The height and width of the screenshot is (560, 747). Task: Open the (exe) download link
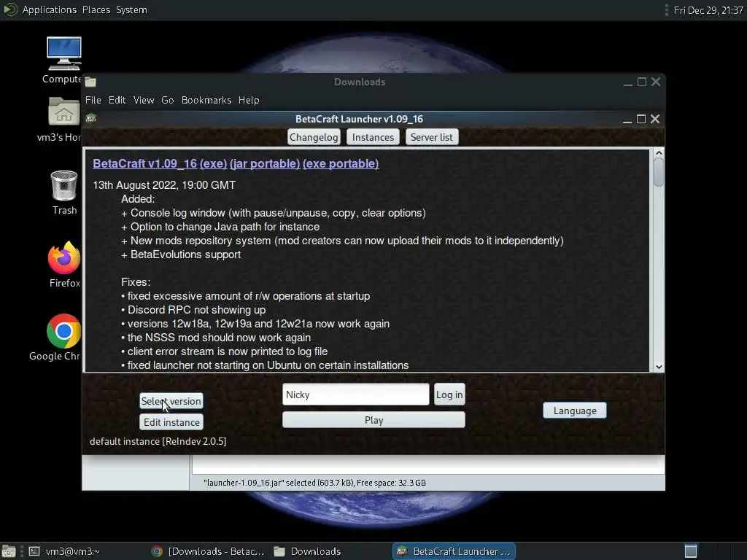pos(214,164)
